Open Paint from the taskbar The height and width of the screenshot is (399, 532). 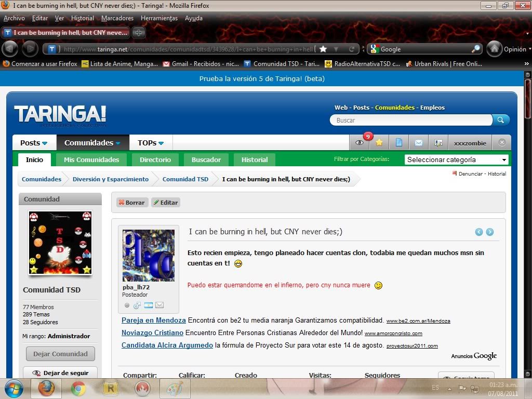click(175, 389)
